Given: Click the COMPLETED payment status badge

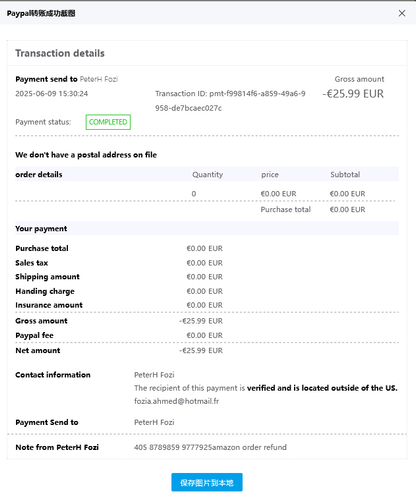Looking at the screenshot, I should 108,122.
